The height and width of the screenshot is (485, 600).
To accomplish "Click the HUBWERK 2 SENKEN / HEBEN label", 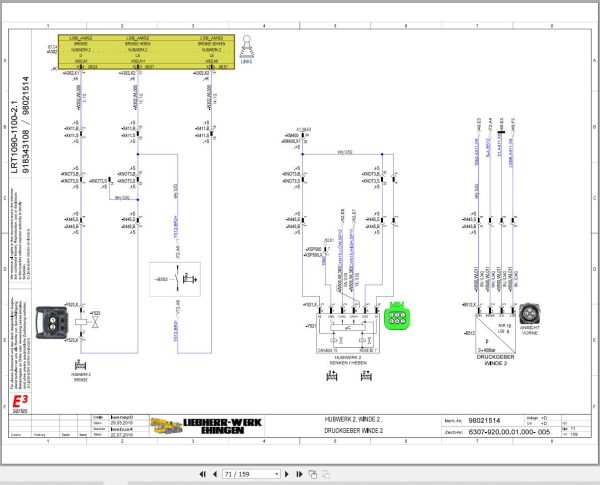I will (x=348, y=360).
